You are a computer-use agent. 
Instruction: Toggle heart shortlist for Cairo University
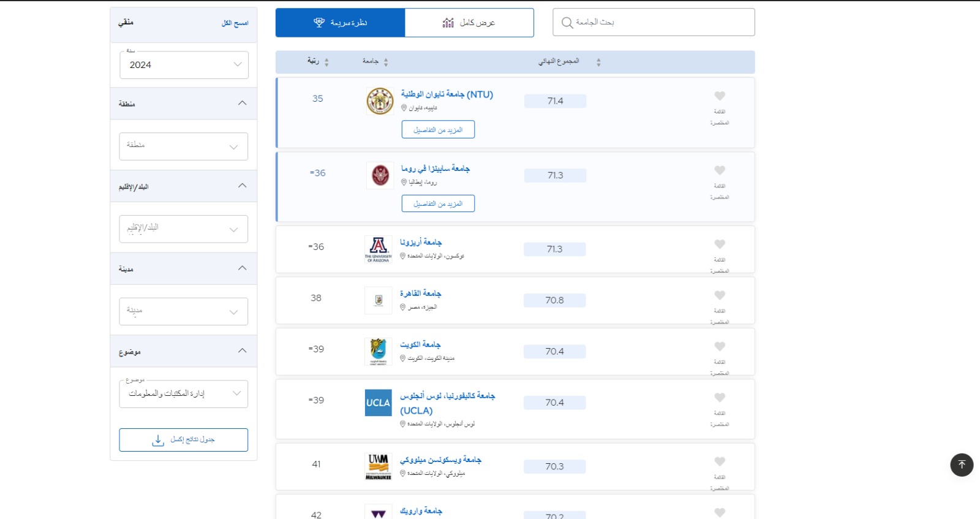(x=720, y=295)
